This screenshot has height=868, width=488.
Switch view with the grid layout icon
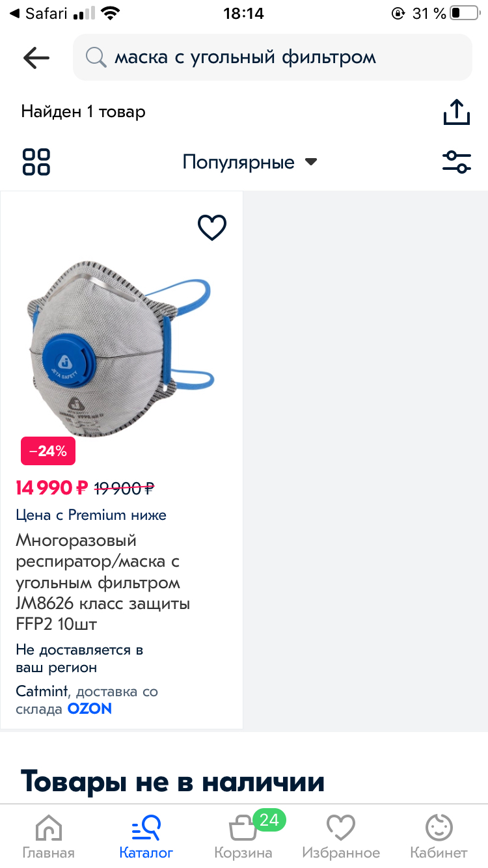pyautogui.click(x=36, y=162)
